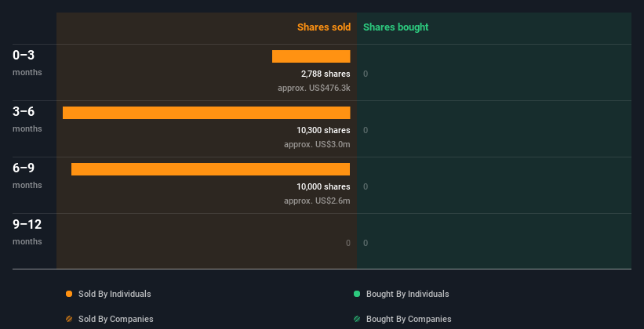Click the striped Bought By Companies legend icon

357,319
